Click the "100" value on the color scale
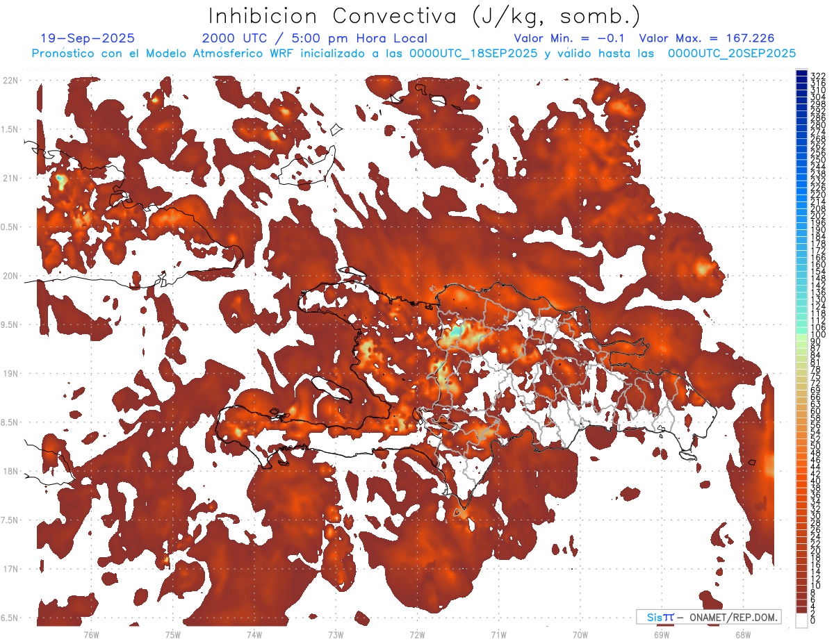The width and height of the screenshot is (834, 644). (818, 335)
